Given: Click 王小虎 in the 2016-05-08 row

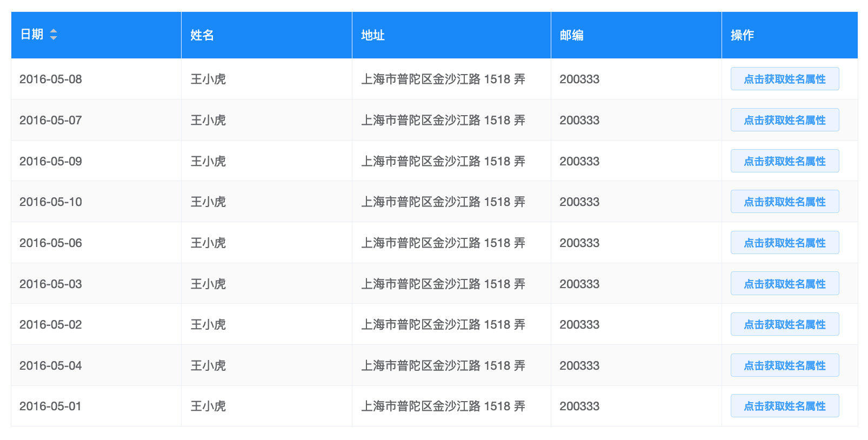Looking at the screenshot, I should coord(208,79).
